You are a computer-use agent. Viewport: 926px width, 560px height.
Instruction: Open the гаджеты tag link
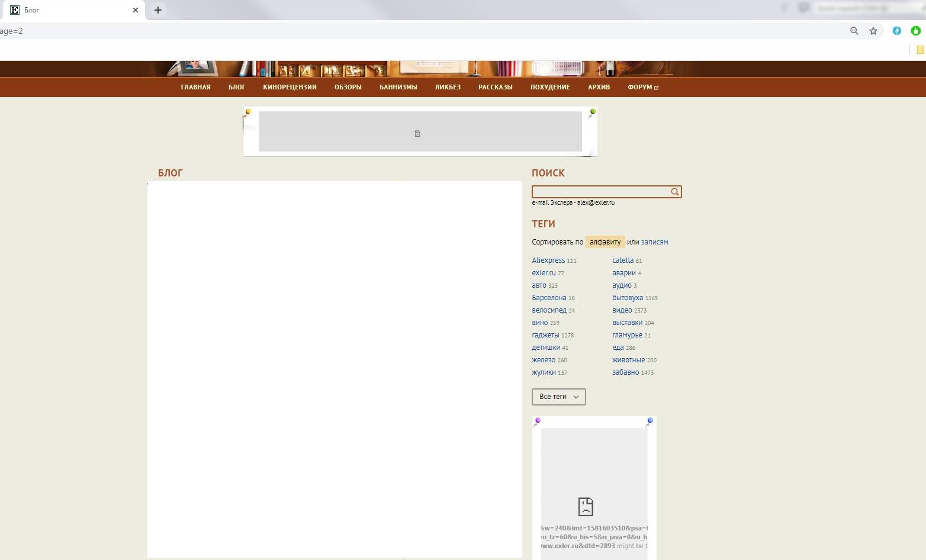545,335
